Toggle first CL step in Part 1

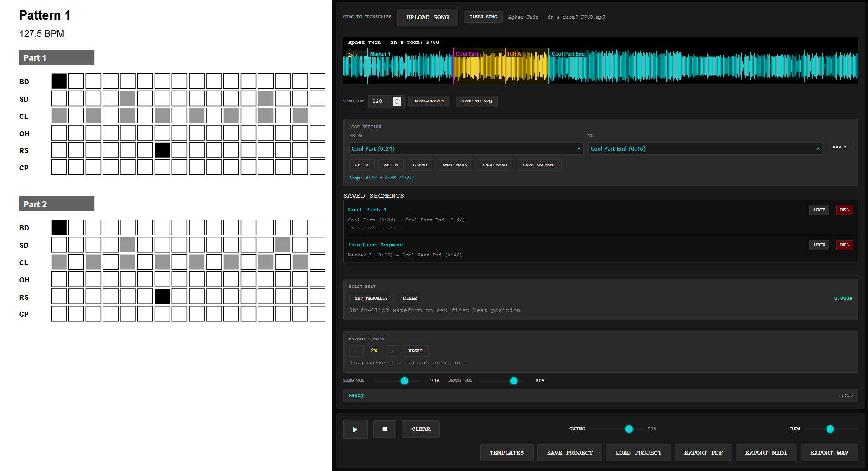coord(59,116)
